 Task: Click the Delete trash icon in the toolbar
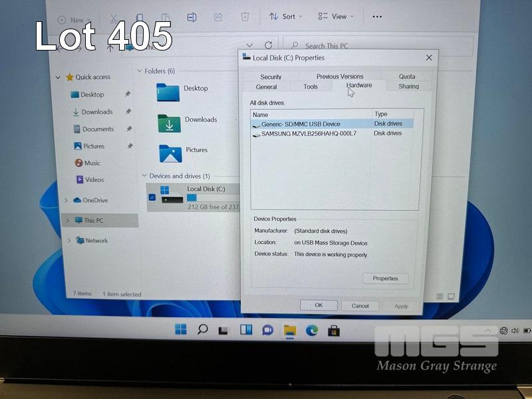coord(245,17)
